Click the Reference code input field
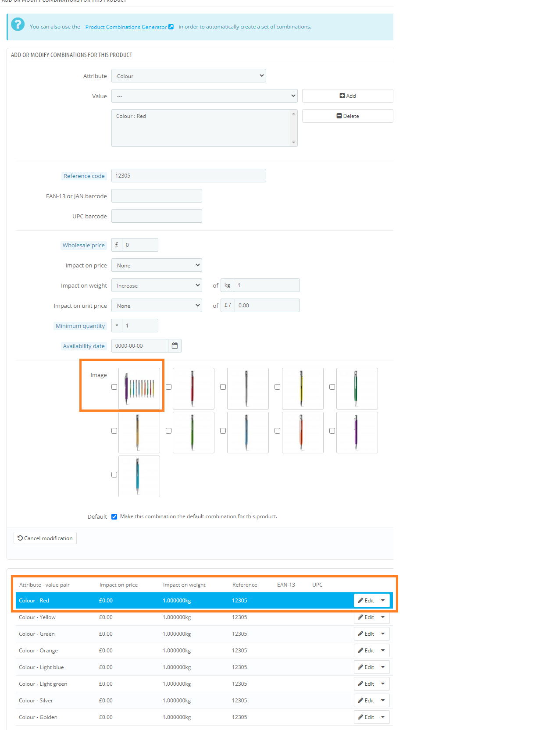This screenshot has height=730, width=560. pyautogui.click(x=189, y=176)
